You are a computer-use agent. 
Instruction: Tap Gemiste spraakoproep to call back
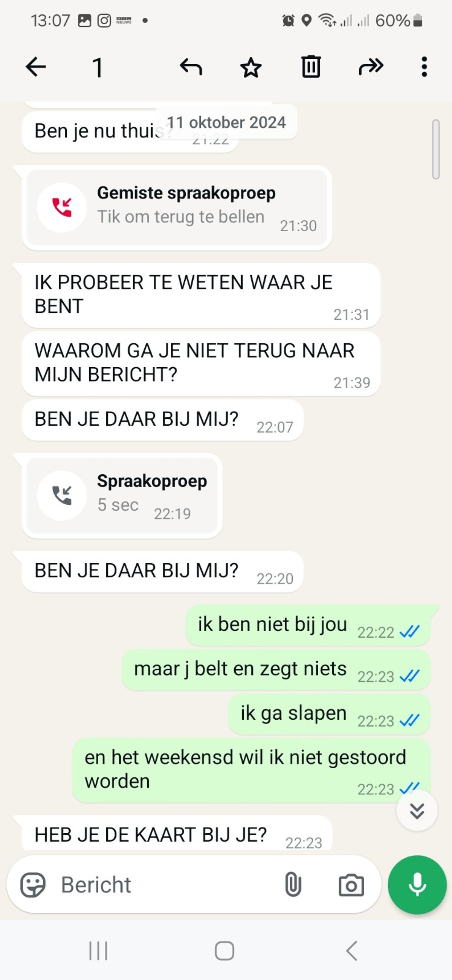[177, 208]
